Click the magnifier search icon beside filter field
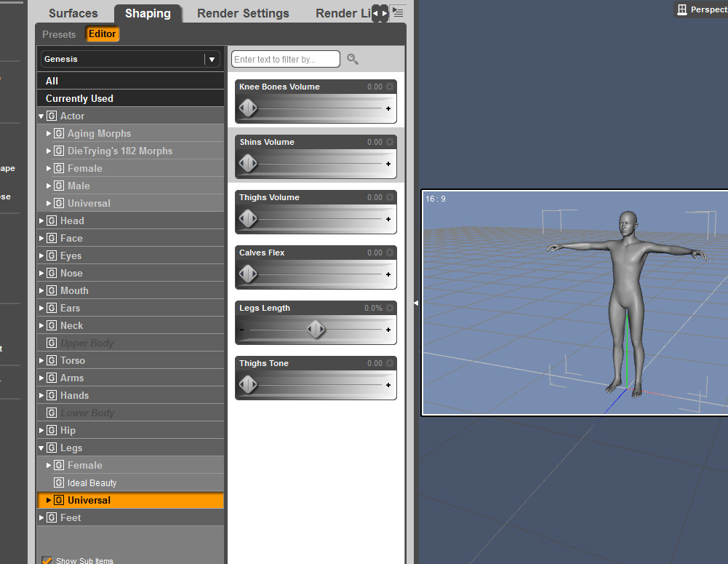Screen dimensions: 728x564 353,60
